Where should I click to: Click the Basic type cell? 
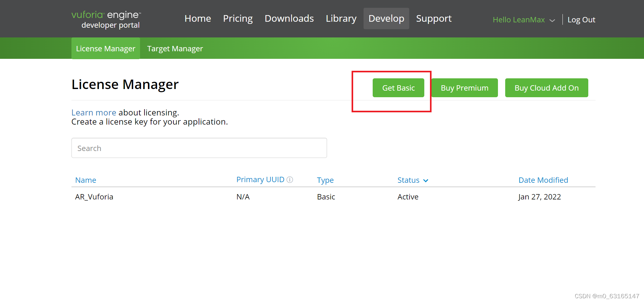click(326, 197)
